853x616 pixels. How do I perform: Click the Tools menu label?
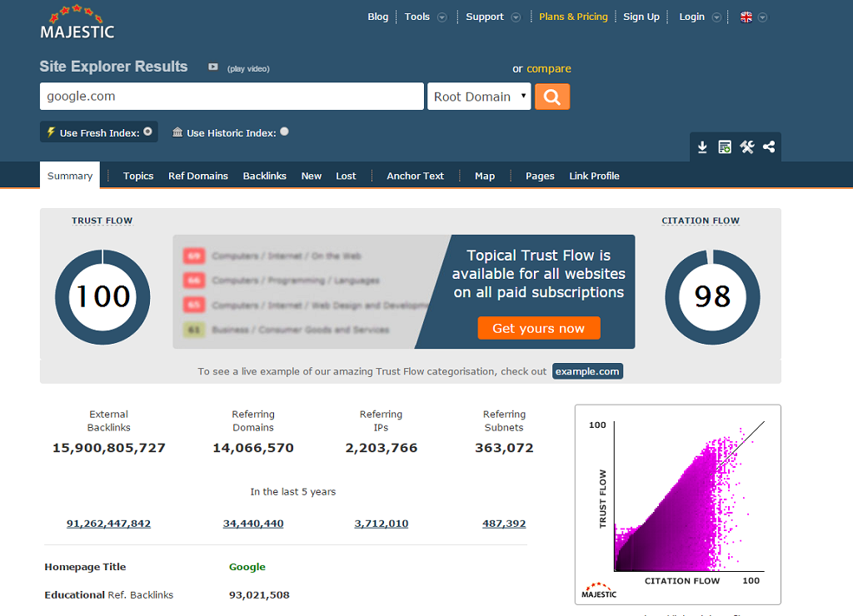pyautogui.click(x=417, y=17)
